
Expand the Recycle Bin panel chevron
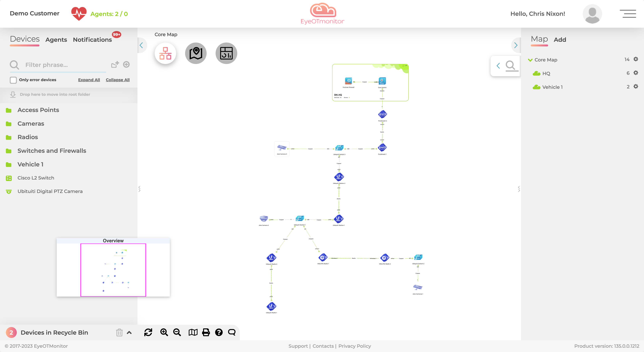[129, 332]
